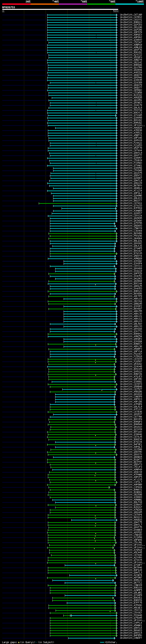Select label UniRef100_P93448

click(x=131, y=615)
